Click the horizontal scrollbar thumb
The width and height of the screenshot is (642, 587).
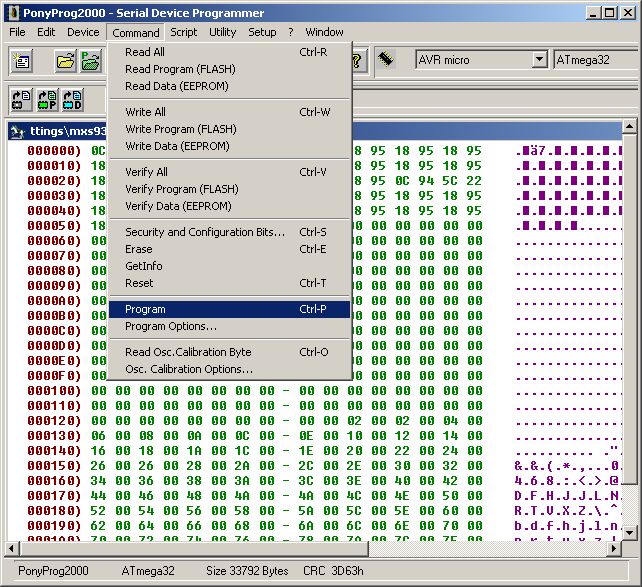tap(194, 548)
